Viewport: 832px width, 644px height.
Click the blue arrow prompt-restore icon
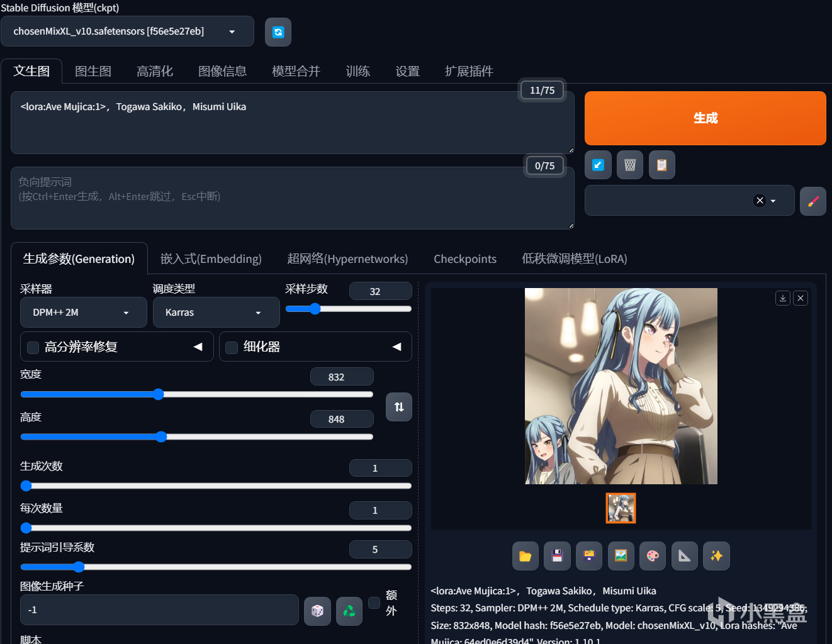[x=598, y=165]
